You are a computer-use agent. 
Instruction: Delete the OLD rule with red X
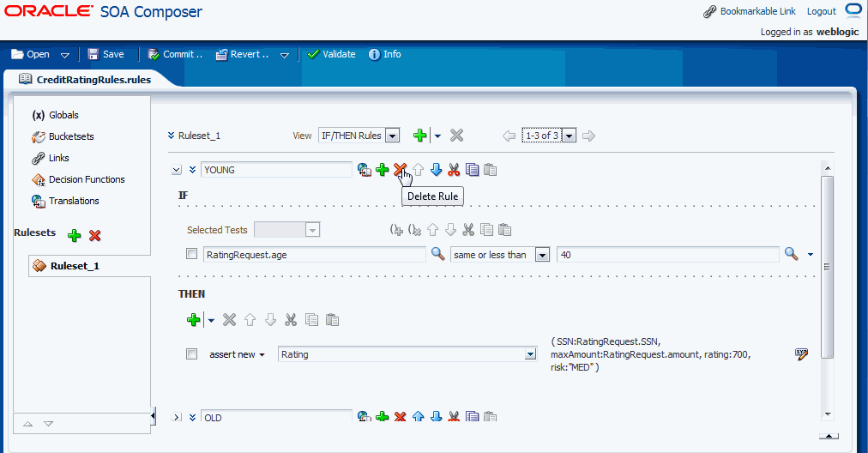[400, 416]
